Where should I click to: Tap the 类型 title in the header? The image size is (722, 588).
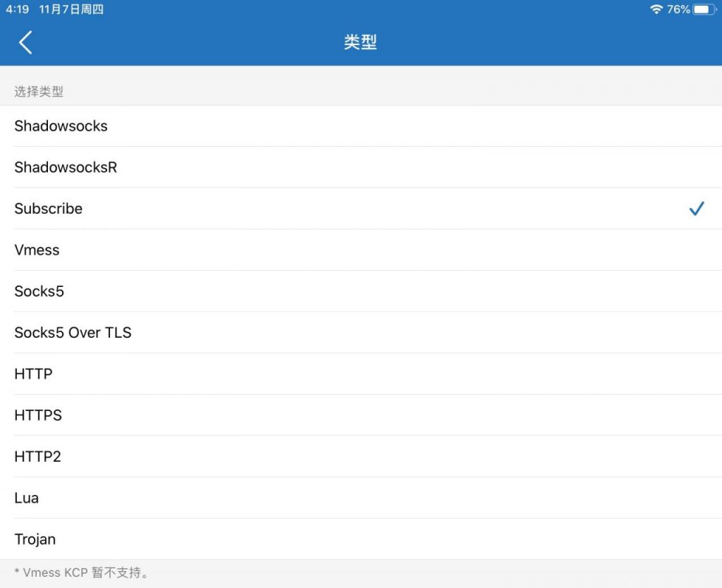[360, 42]
